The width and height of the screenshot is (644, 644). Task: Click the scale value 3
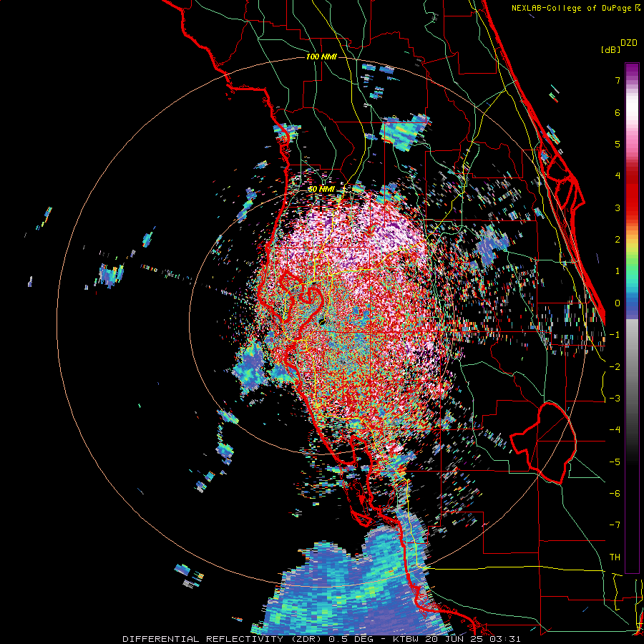coord(618,208)
